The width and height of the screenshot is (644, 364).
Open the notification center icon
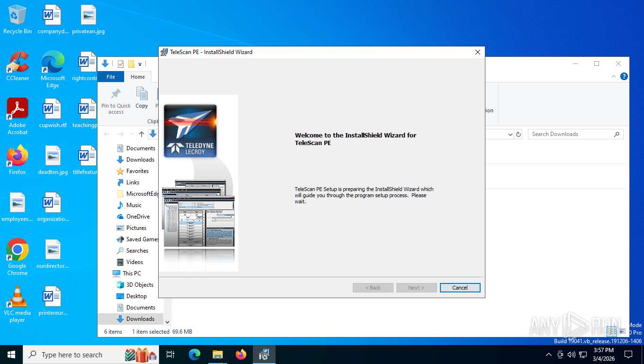pos(628,355)
